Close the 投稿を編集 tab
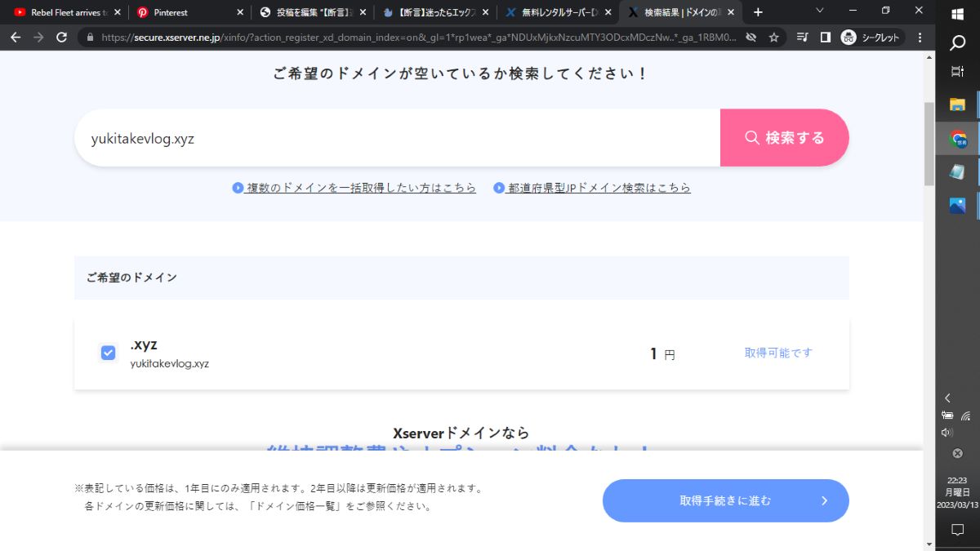Image resolution: width=980 pixels, height=551 pixels. tap(363, 12)
